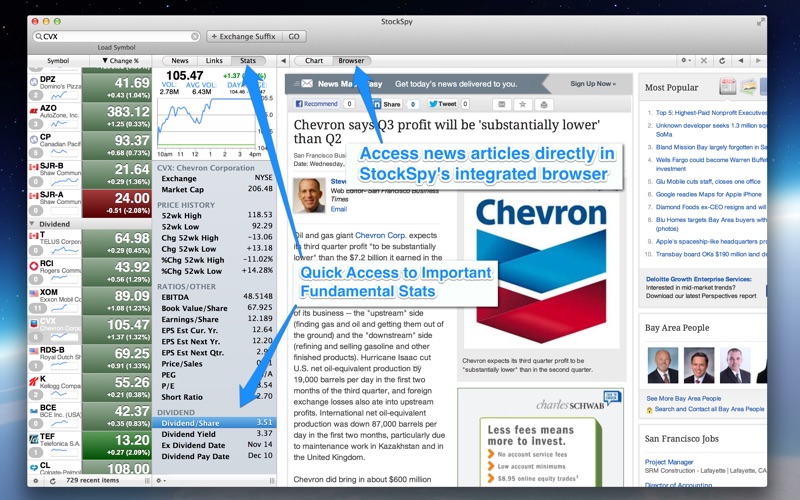Select the Stats tab
The height and width of the screenshot is (500, 800).
tap(248, 61)
